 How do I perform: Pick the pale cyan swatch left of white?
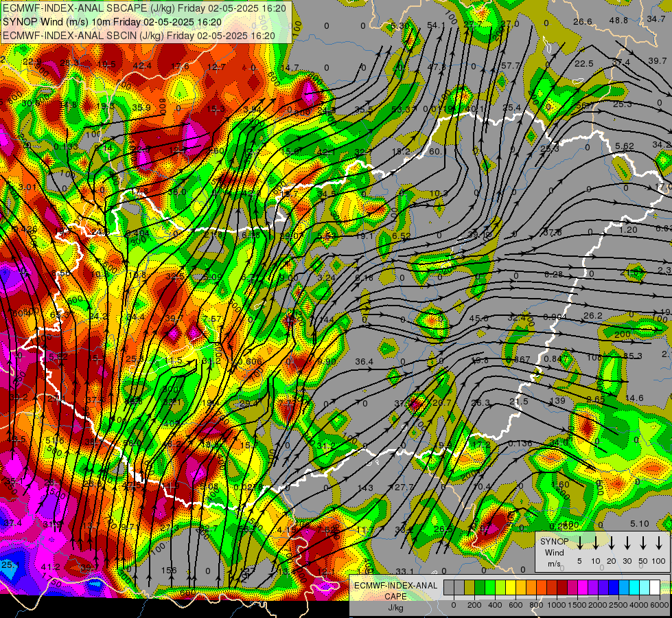pyautogui.click(x=644, y=588)
